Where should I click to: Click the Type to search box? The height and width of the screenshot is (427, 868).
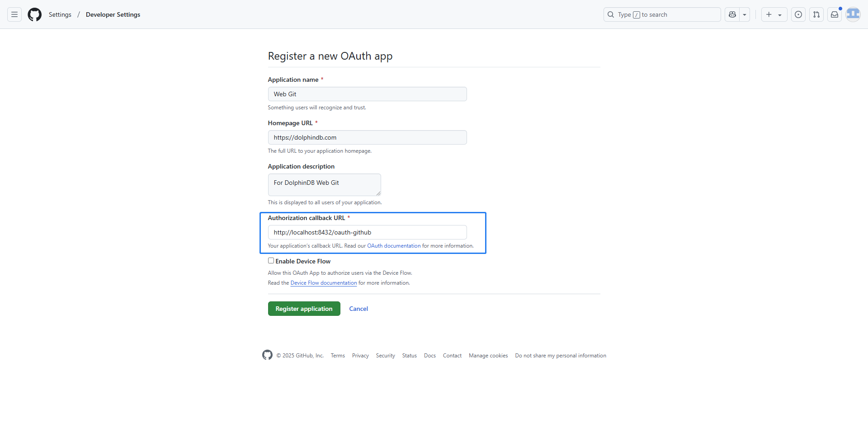click(x=662, y=14)
